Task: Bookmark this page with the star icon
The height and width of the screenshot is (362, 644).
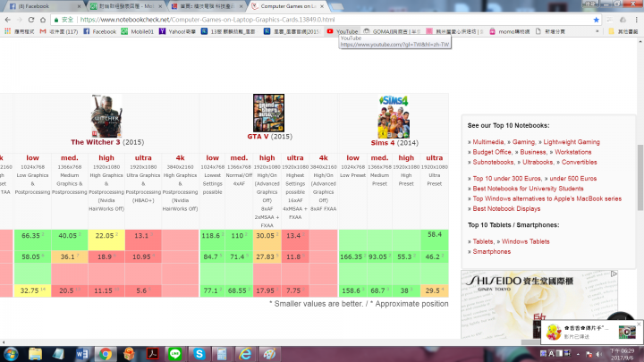Action: [x=597, y=20]
